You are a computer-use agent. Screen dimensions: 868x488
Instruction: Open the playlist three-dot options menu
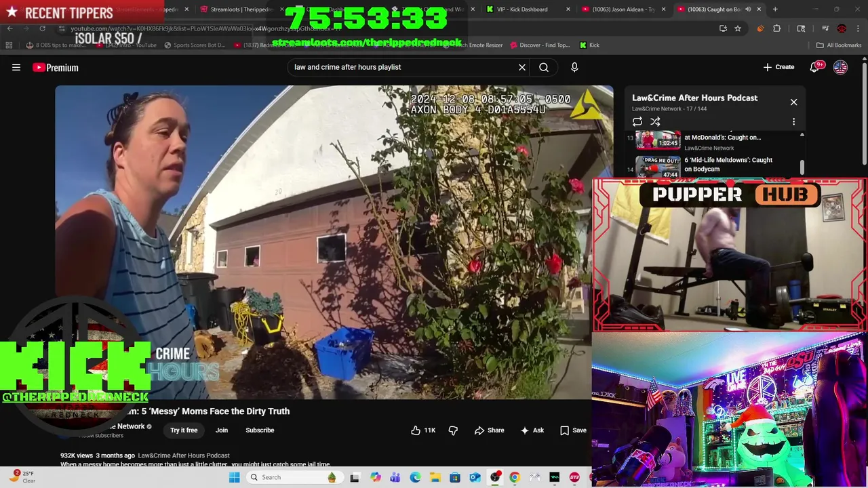point(793,122)
